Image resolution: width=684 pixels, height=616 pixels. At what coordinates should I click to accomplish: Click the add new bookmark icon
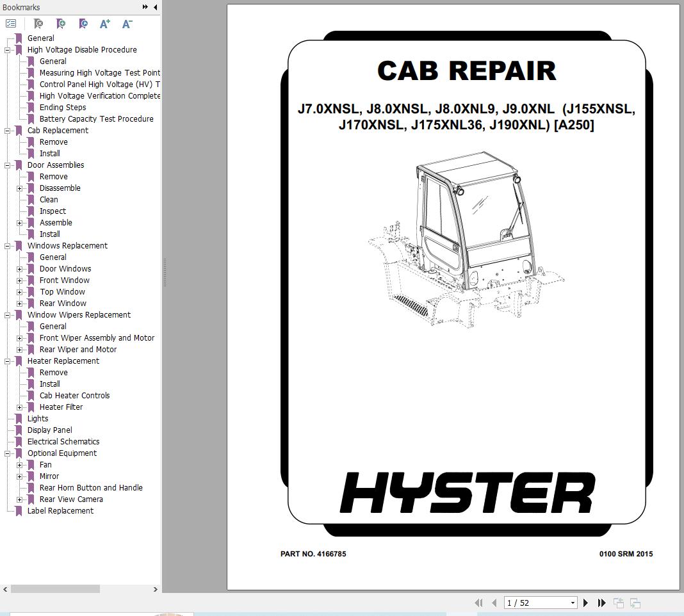(61, 24)
